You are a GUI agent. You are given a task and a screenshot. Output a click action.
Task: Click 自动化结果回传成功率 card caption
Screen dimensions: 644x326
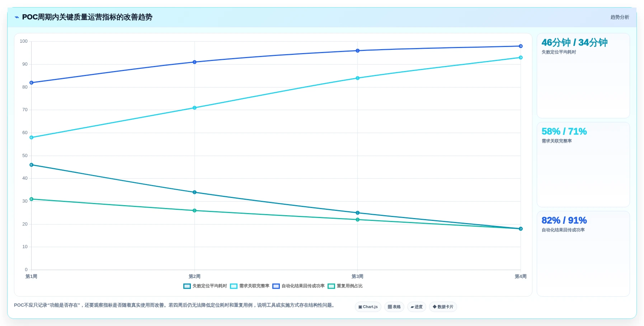563,230
